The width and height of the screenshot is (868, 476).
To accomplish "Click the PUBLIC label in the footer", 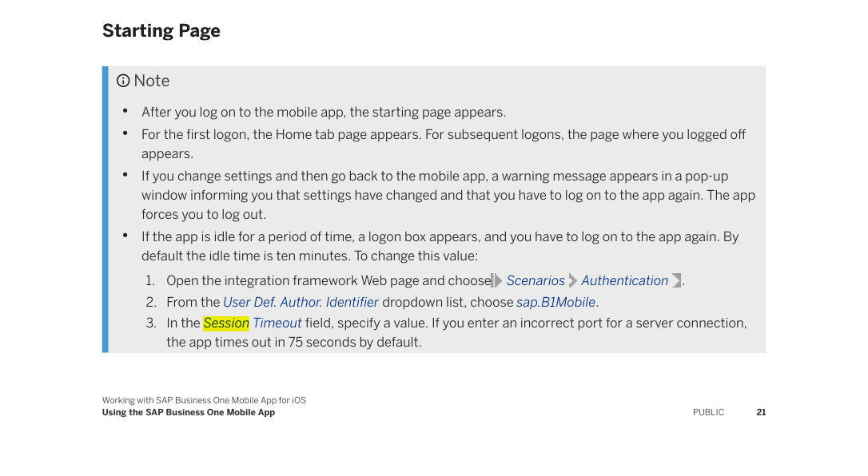I will pos(709,412).
